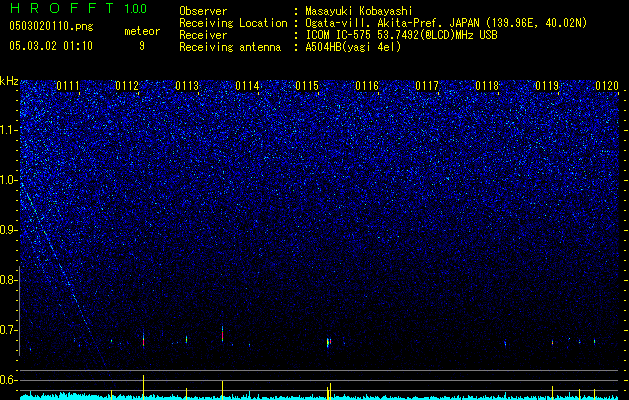Click the 0112 time marker
Viewport: 629px width, 400px height.
tap(127, 86)
